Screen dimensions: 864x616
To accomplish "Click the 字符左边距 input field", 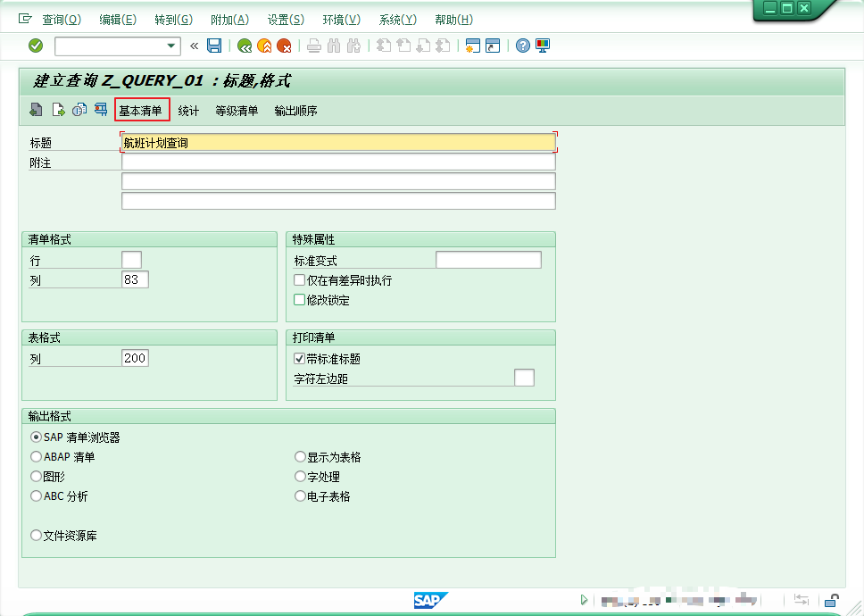I will point(524,378).
